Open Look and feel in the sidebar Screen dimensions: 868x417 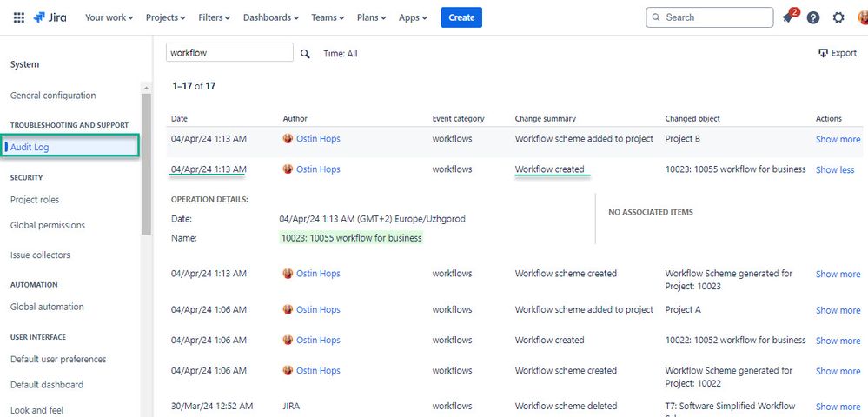(x=36, y=410)
